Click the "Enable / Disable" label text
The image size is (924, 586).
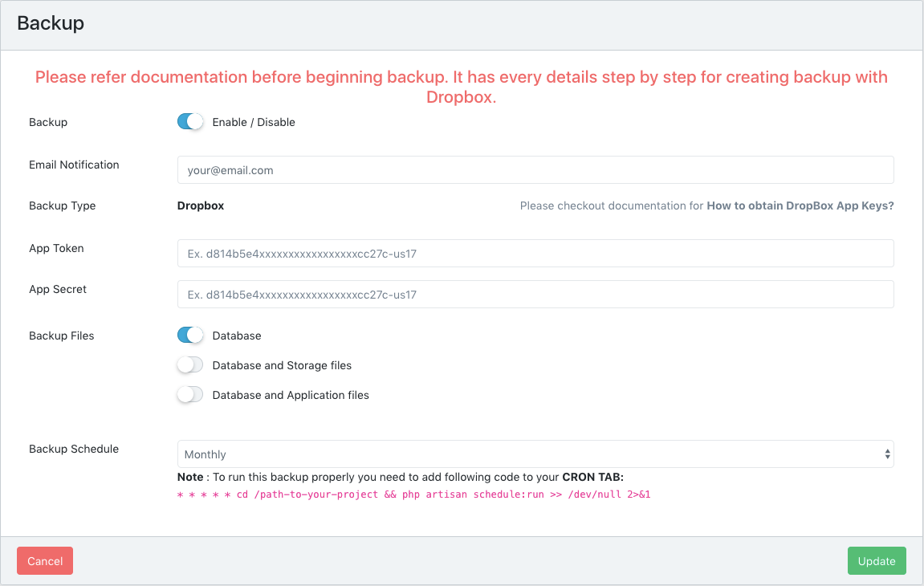tap(254, 122)
